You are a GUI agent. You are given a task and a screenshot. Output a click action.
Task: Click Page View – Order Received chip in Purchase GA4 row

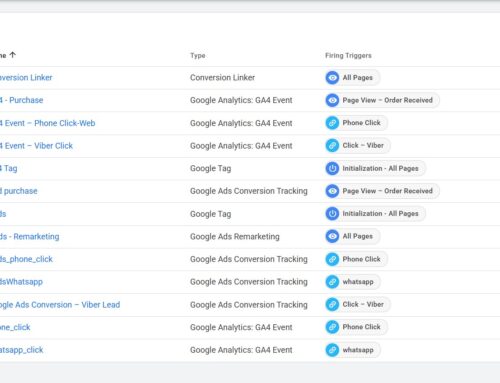pos(382,100)
